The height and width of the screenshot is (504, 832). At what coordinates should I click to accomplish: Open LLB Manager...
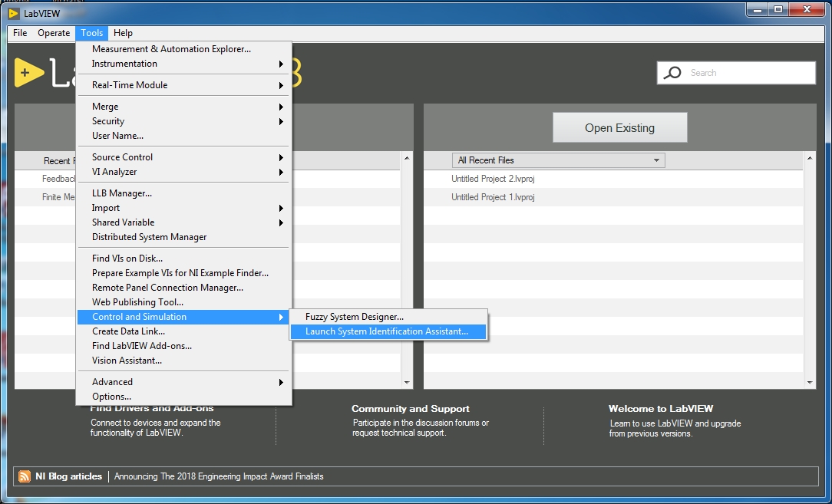[x=183, y=193]
